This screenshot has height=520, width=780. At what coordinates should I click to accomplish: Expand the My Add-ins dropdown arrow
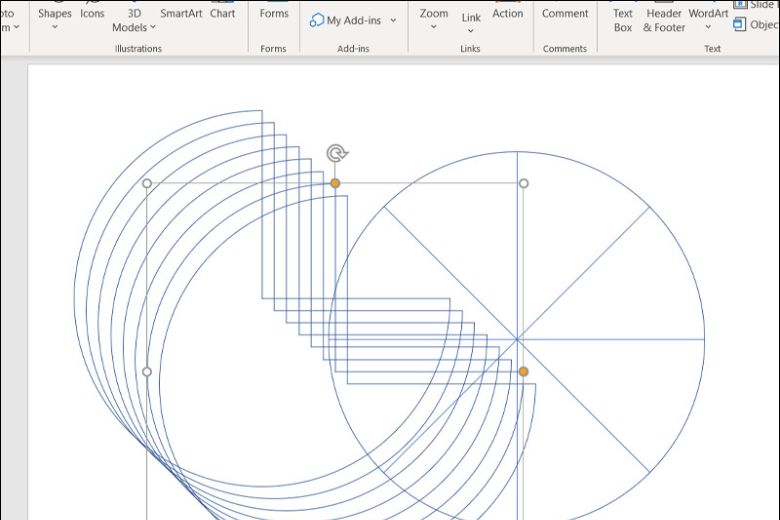tap(393, 20)
